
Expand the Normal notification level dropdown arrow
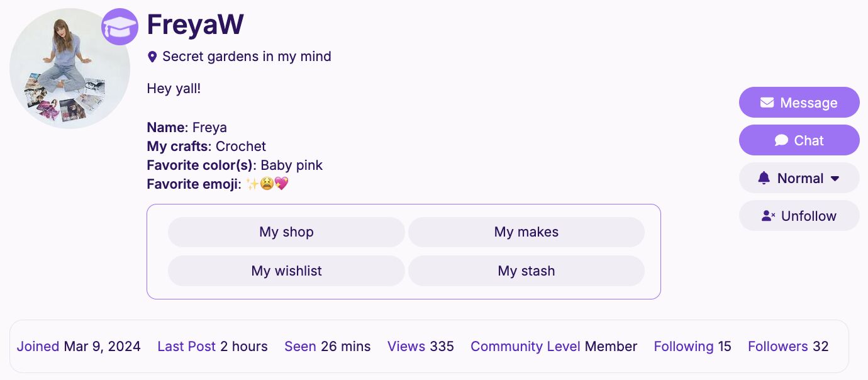[835, 179]
